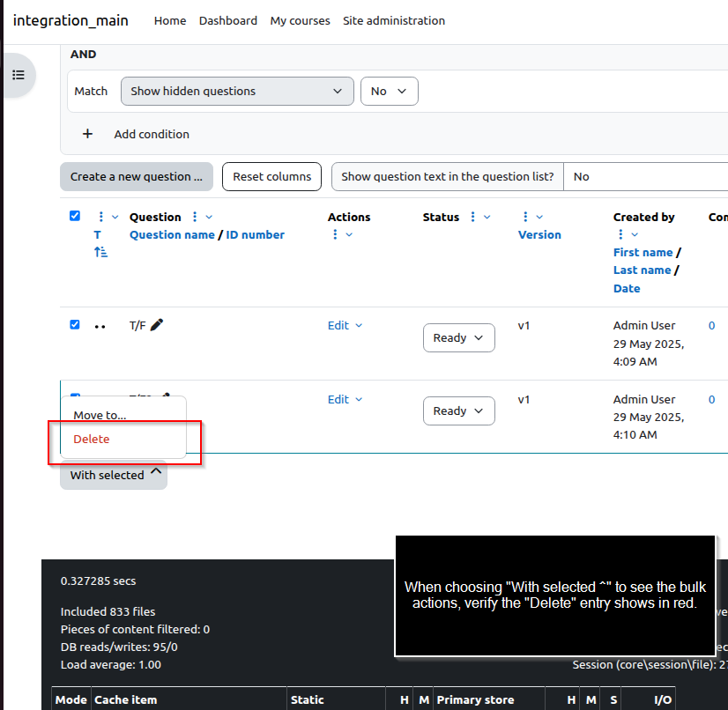Open Site administration in top navigation
The image size is (728, 710).
pos(394,21)
